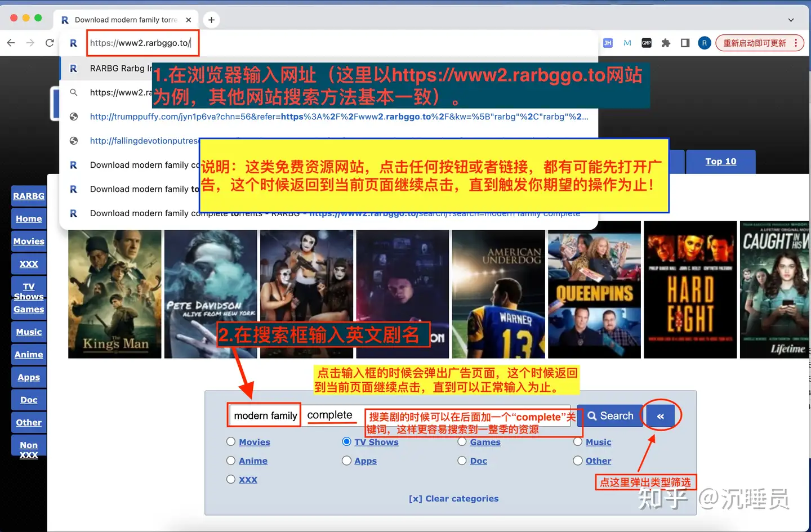Screen dimensions: 811x532
Task: Click the Anime category link
Action: 253,461
